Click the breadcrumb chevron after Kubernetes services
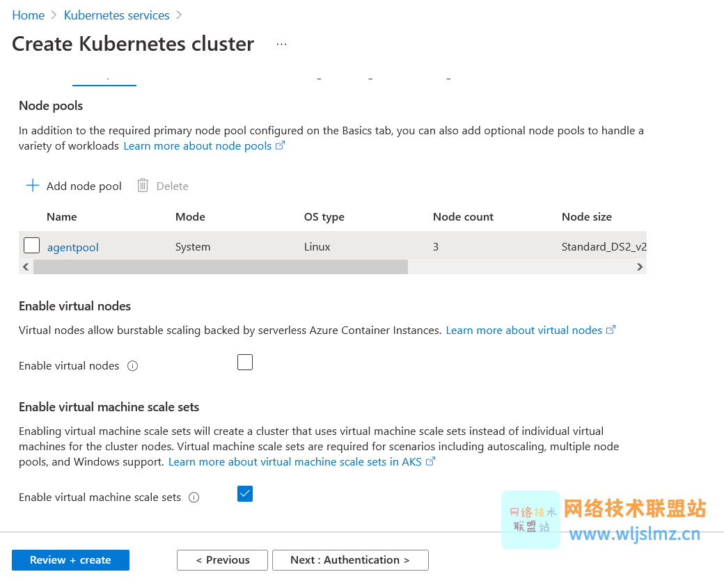The height and width of the screenshot is (588, 724). [x=179, y=15]
